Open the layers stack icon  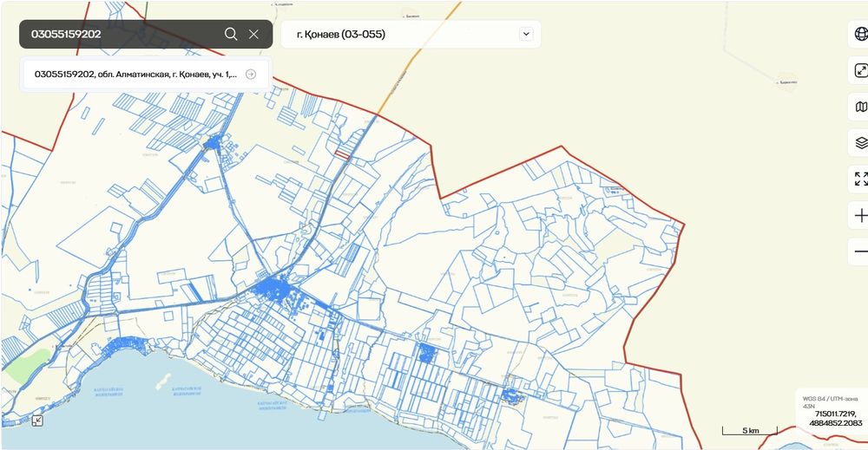pyautogui.click(x=860, y=142)
